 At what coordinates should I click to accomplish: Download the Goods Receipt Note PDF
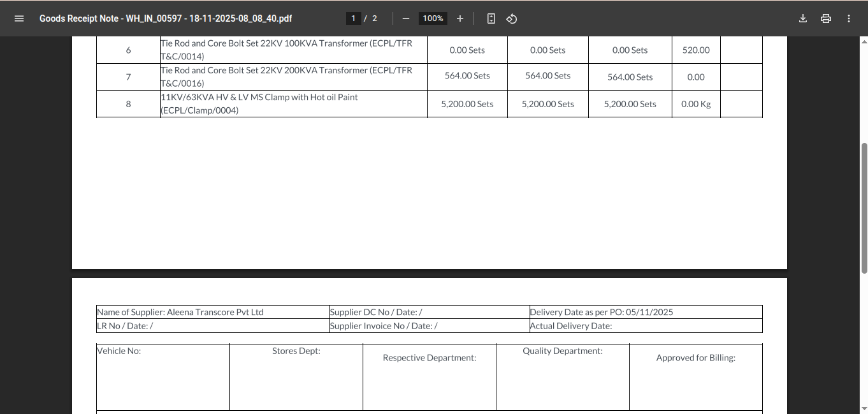803,18
